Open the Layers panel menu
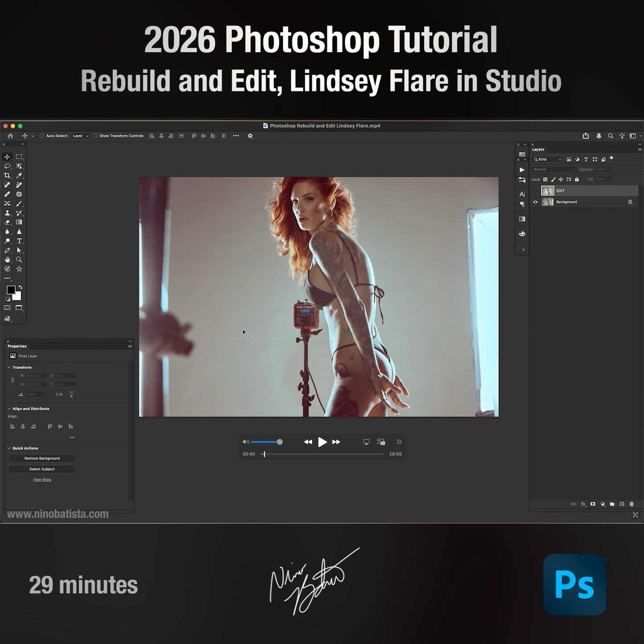The image size is (644, 644). click(640, 149)
